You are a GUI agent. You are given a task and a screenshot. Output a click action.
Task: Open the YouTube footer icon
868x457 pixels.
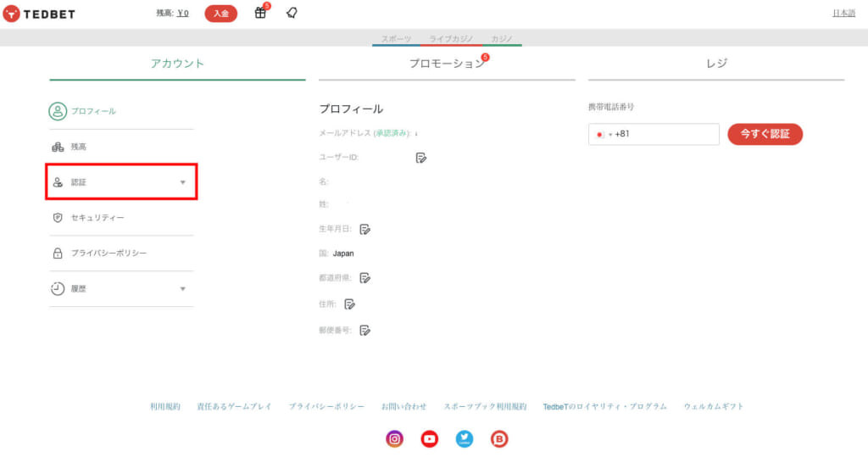[x=430, y=438]
